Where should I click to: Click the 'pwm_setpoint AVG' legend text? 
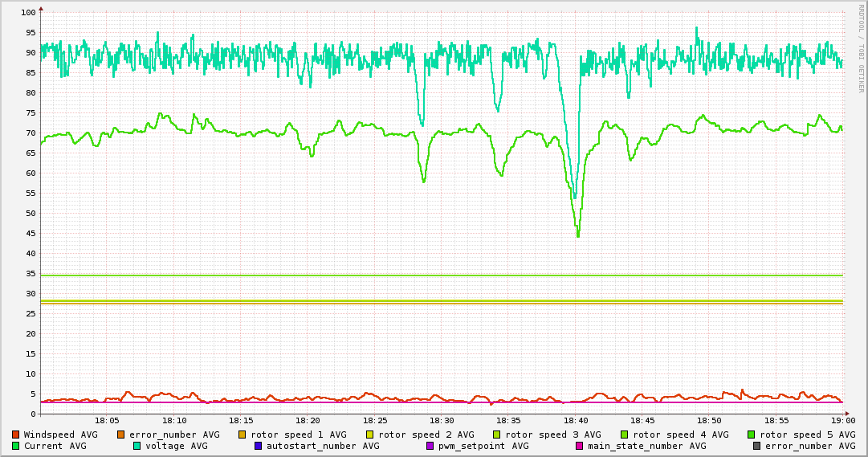point(484,446)
